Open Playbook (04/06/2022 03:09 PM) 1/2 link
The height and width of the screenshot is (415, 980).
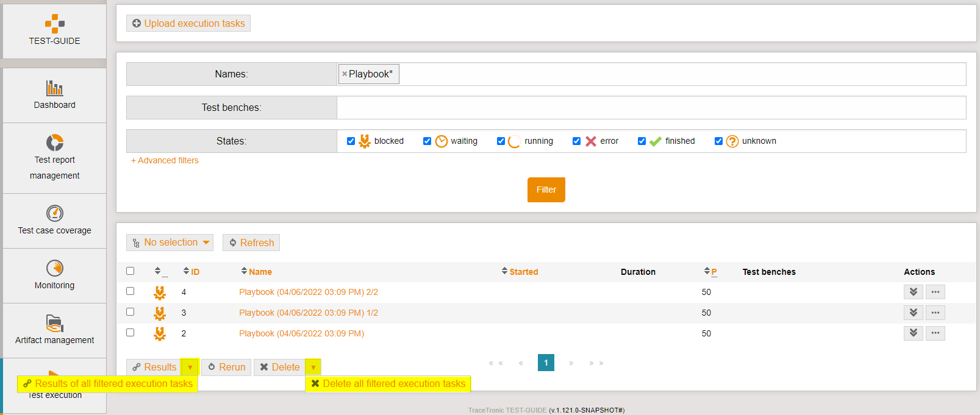[309, 313]
